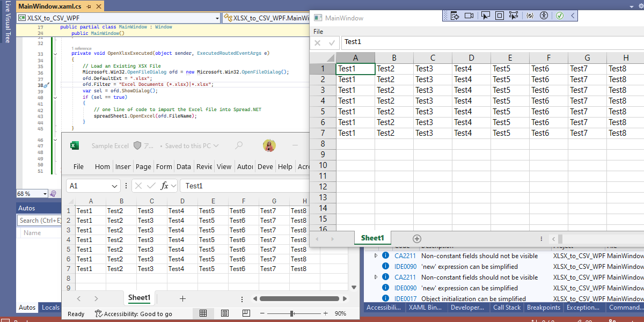The image size is (644, 322).
Task: Open Excel Name Box dropdown
Action: (114, 186)
